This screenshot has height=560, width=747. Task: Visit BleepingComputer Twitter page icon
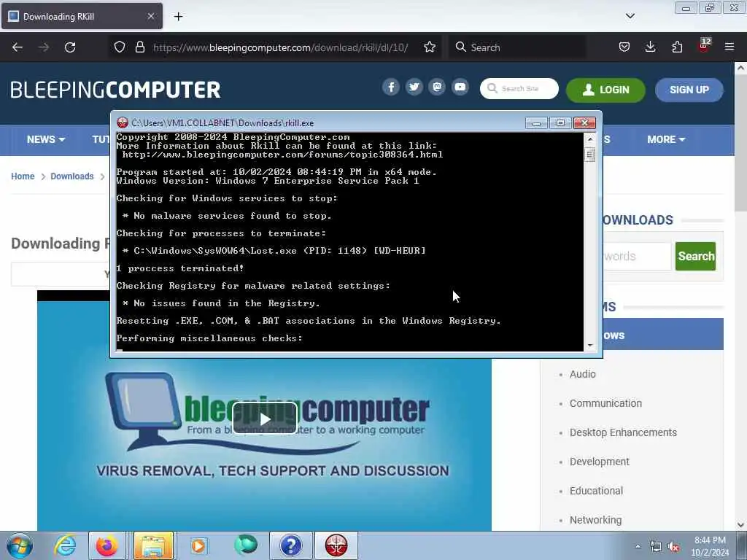click(x=414, y=87)
